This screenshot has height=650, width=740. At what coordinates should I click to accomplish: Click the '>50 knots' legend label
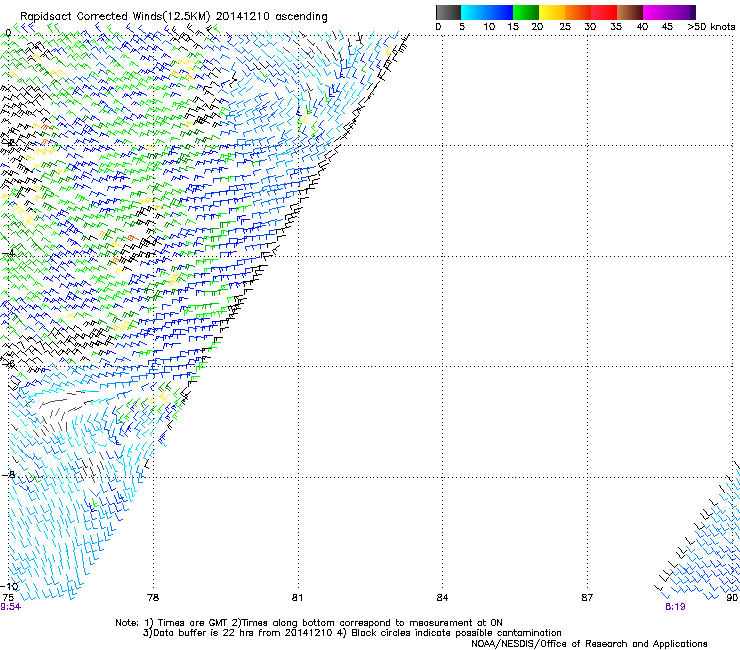click(x=711, y=27)
